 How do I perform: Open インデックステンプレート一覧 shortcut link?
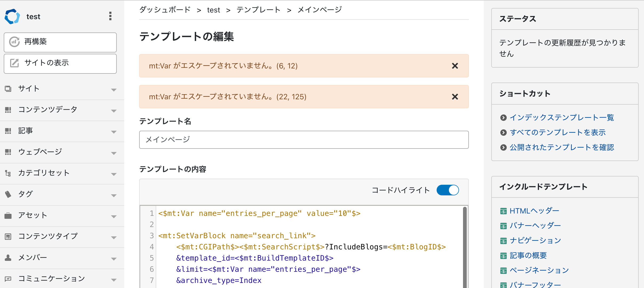[x=562, y=117]
